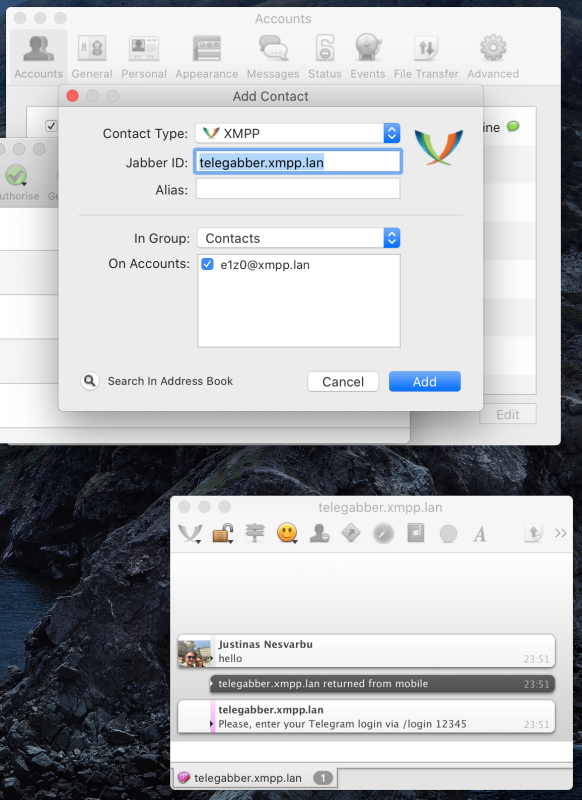This screenshot has height=800, width=582.
Task: Click the XMPP account menu icon in chat toolbar
Action: tap(190, 534)
